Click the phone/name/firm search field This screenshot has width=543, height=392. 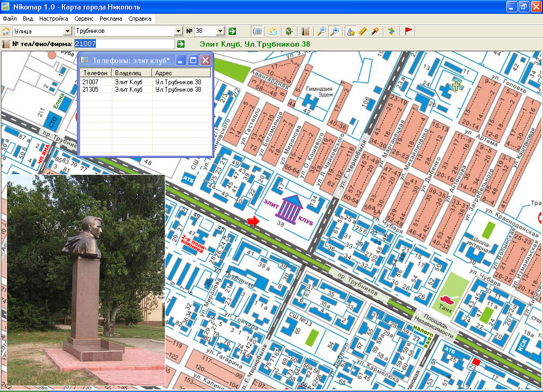point(124,44)
